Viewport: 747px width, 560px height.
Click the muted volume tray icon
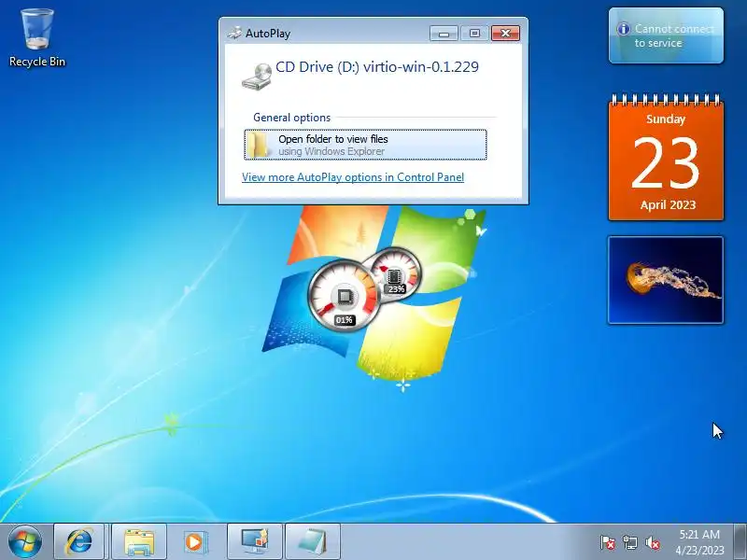[x=652, y=542]
